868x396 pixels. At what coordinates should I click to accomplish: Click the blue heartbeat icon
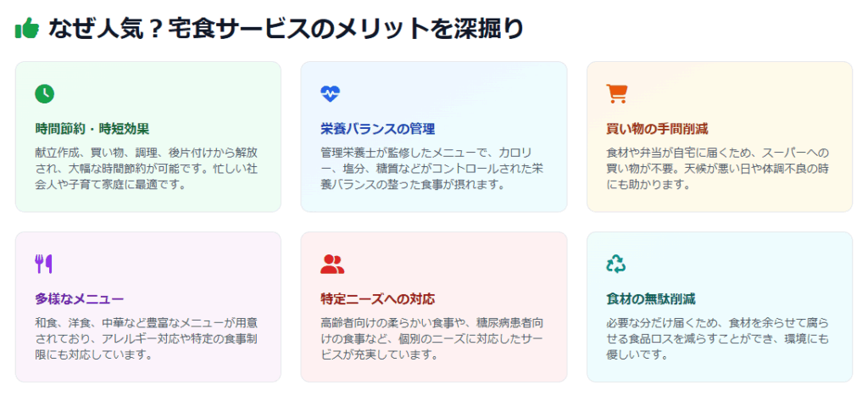pos(331,93)
